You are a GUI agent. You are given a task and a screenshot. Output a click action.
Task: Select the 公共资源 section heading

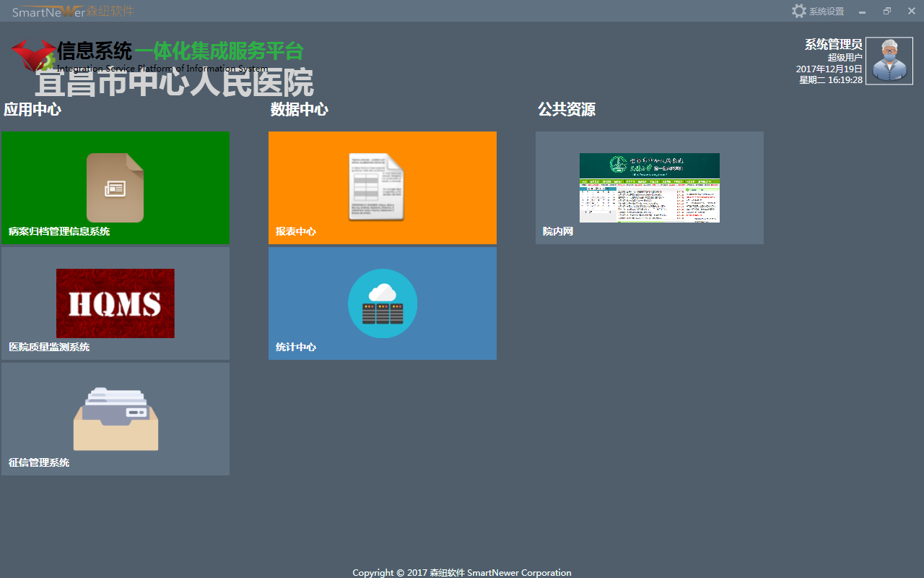(567, 110)
